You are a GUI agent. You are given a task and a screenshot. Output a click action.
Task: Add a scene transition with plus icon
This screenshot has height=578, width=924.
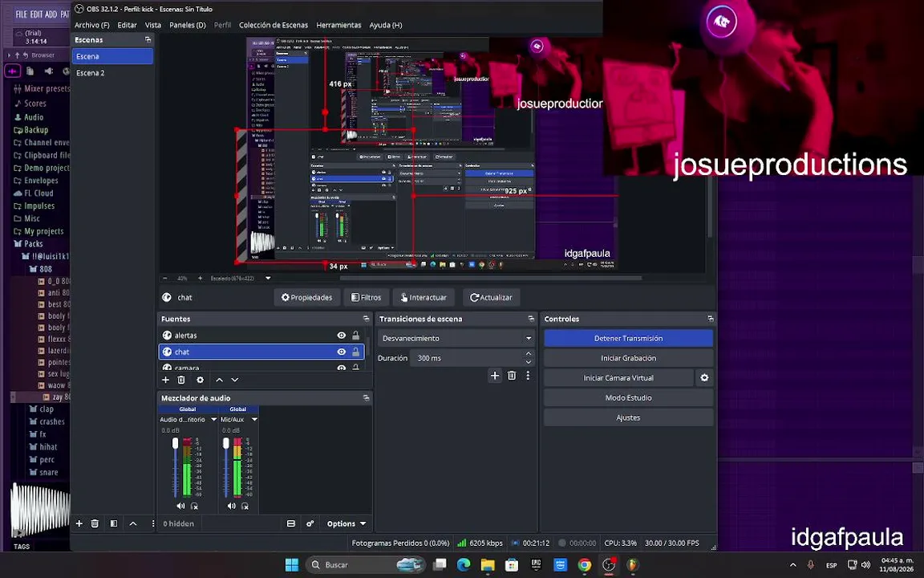coord(494,375)
